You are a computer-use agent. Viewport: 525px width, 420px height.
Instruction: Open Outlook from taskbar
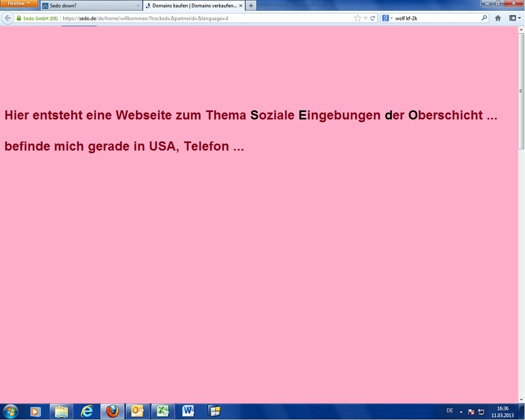click(138, 411)
